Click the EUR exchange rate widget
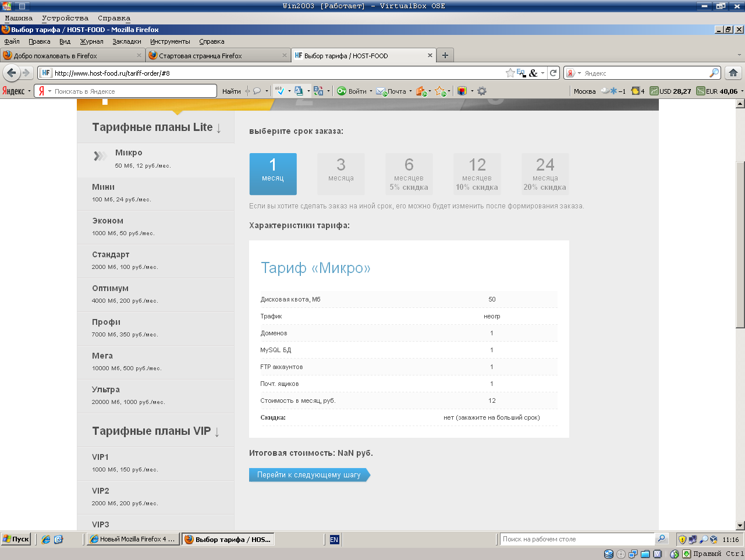 click(x=717, y=91)
